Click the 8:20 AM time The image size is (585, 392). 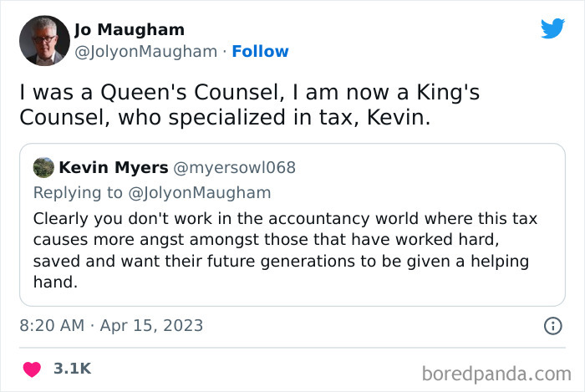pyautogui.click(x=53, y=326)
